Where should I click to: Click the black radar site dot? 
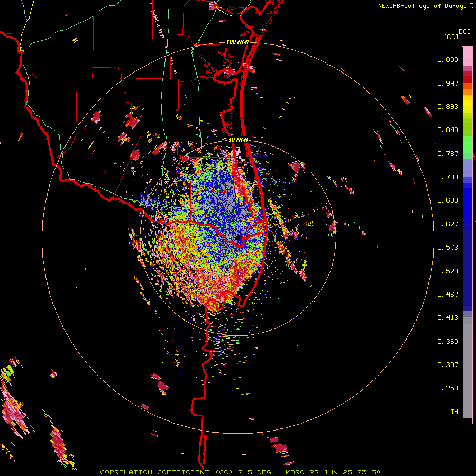click(x=238, y=237)
